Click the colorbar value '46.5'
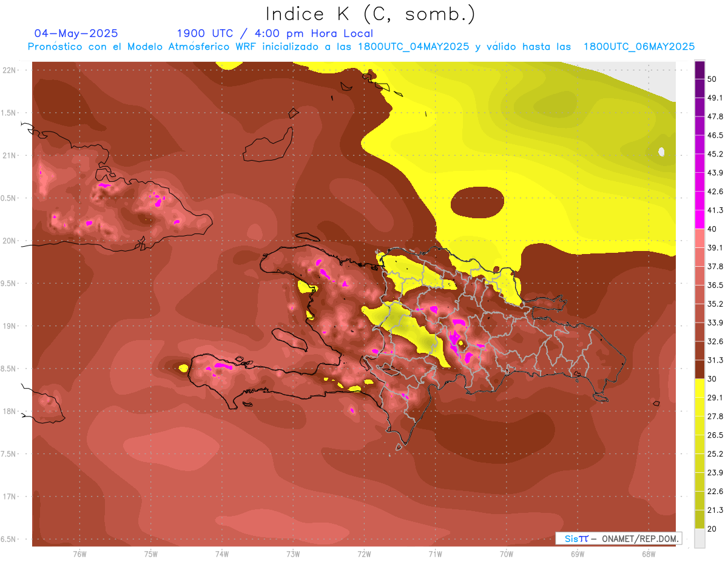Screen dimensions: 728x562 coord(715,135)
